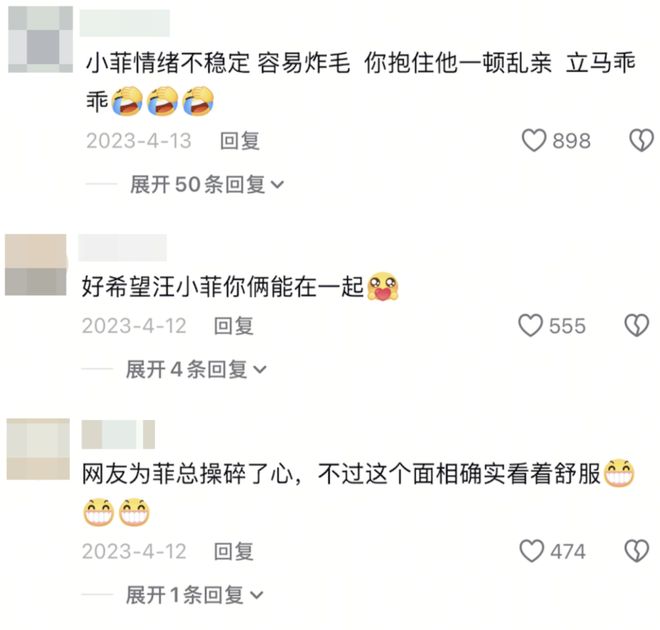
Task: Open the third commenter's username
Action: click(x=118, y=434)
